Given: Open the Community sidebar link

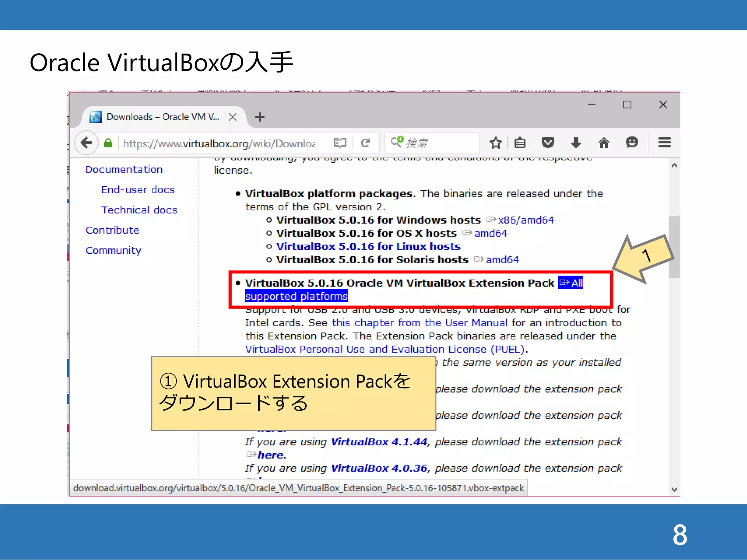Looking at the screenshot, I should [113, 250].
